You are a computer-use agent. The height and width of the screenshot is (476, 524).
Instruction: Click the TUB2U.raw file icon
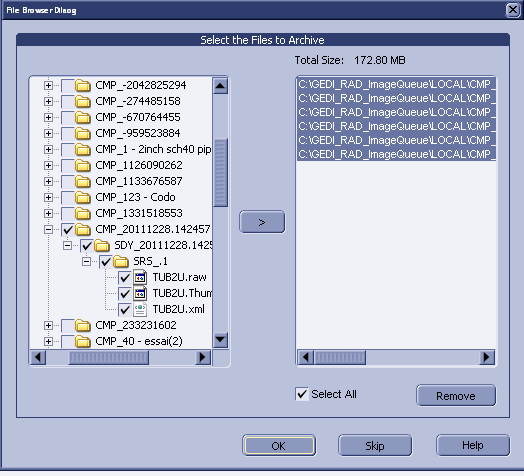(x=140, y=277)
